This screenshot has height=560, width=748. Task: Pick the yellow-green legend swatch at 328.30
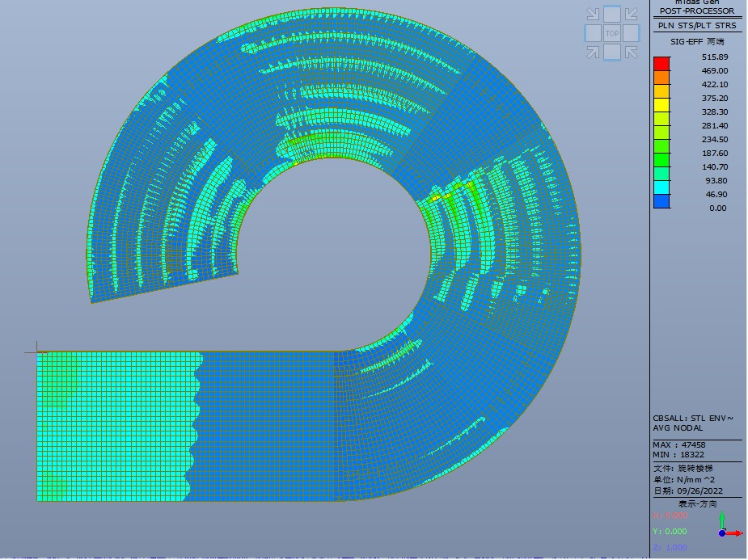661,119
